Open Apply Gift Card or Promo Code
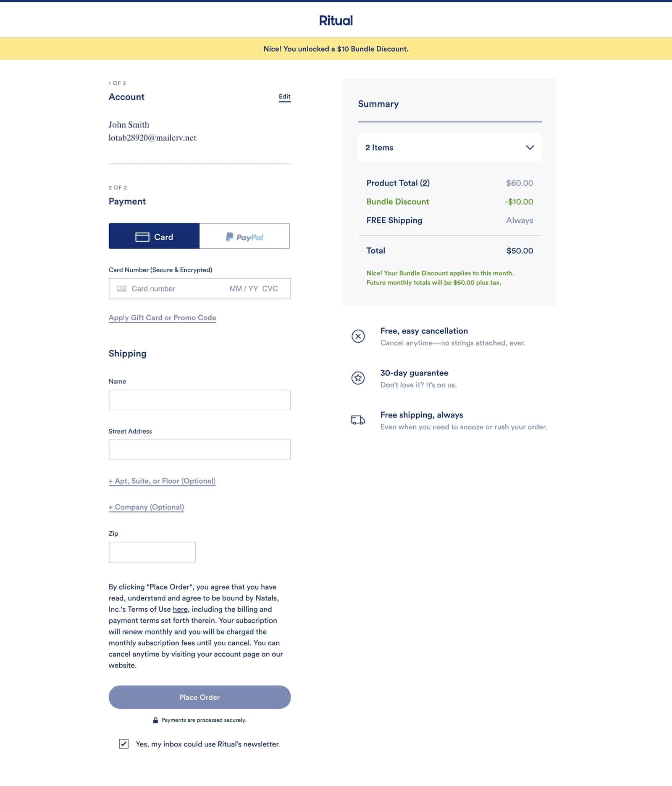Viewport: 672px width, 786px height. click(163, 317)
